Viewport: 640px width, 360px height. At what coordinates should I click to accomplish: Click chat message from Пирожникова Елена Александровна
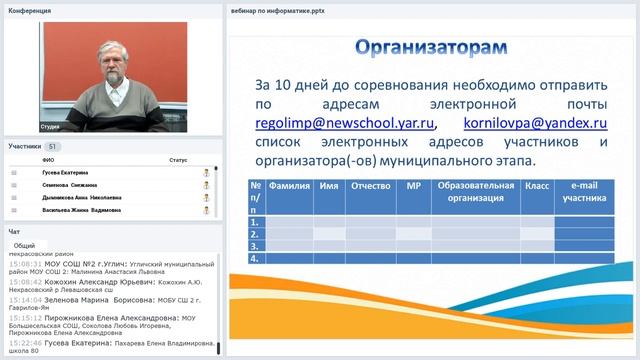[x=102, y=325]
